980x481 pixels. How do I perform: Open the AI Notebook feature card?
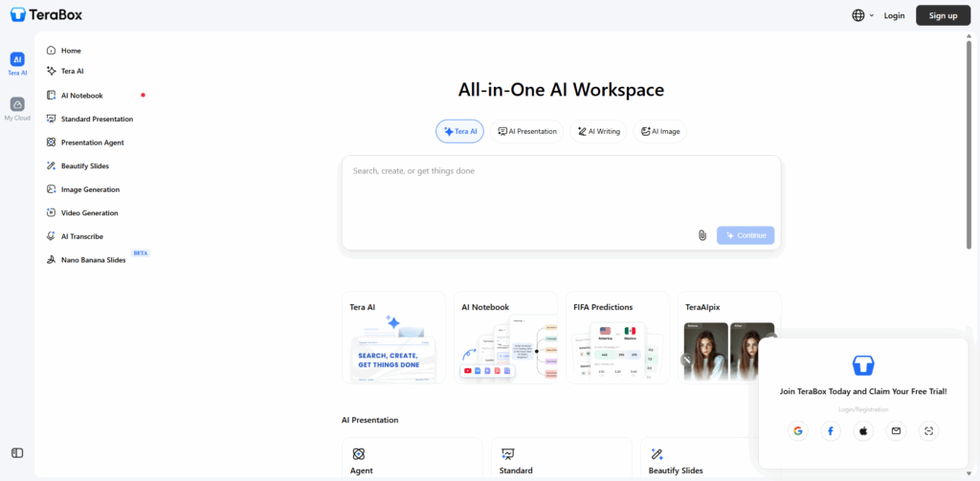[505, 338]
